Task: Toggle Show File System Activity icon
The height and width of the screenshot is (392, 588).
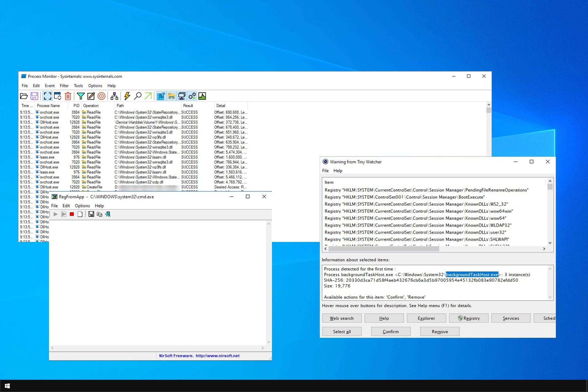Action: [x=171, y=96]
